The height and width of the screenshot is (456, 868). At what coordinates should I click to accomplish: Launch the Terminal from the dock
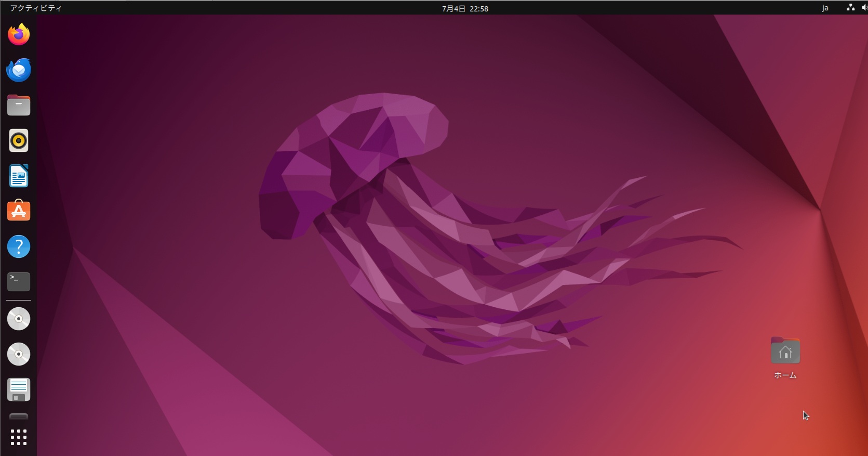click(19, 282)
